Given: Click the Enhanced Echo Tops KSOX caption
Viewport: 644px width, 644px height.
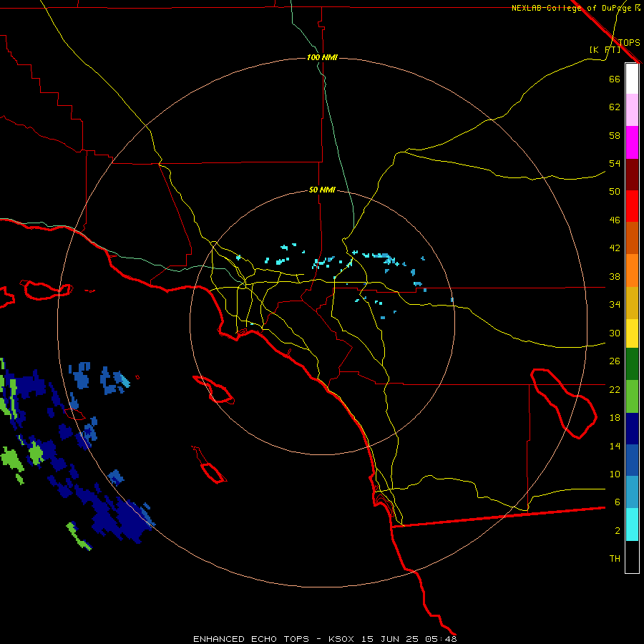Looking at the screenshot, I should 325,639.
